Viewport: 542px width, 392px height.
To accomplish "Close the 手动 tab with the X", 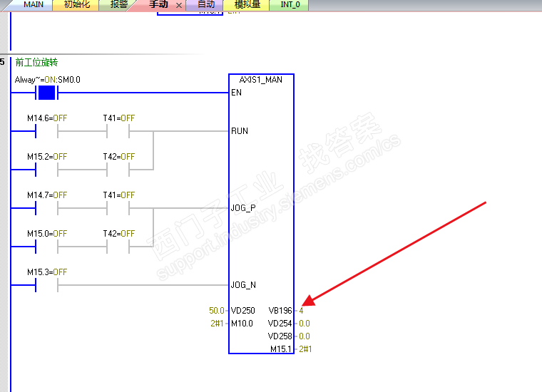I will tap(179, 5).
